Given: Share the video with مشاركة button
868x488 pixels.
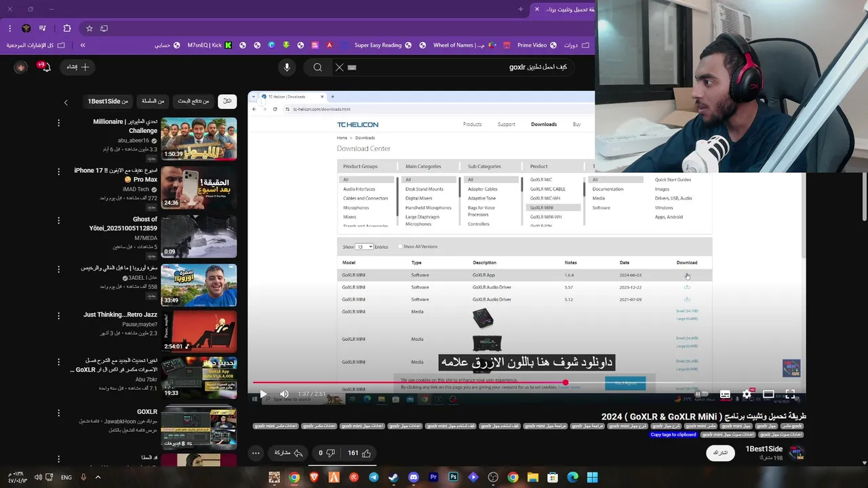Looking at the screenshot, I should pyautogui.click(x=288, y=453).
